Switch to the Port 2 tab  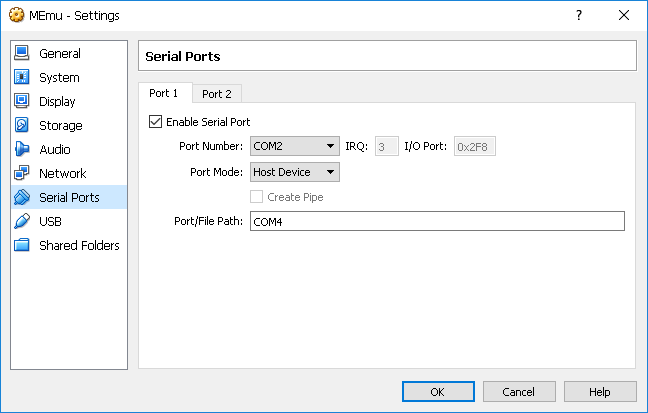click(x=216, y=94)
